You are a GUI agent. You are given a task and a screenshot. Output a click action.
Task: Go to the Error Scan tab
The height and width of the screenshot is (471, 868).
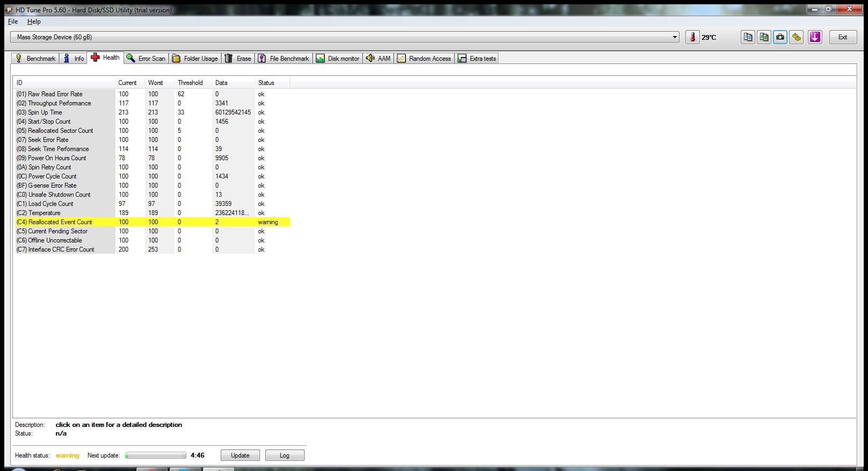[x=146, y=59]
